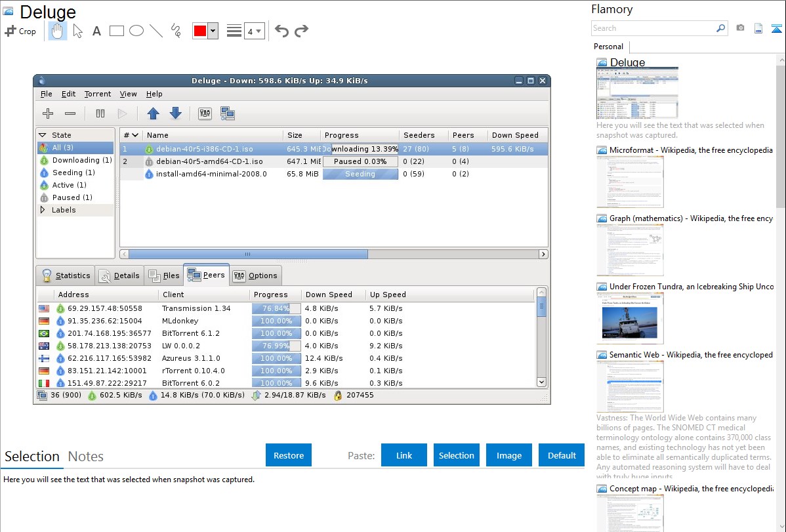Screen dimensions: 786x532
Task: Open the Semantic Web snapshot title
Action: click(x=691, y=354)
